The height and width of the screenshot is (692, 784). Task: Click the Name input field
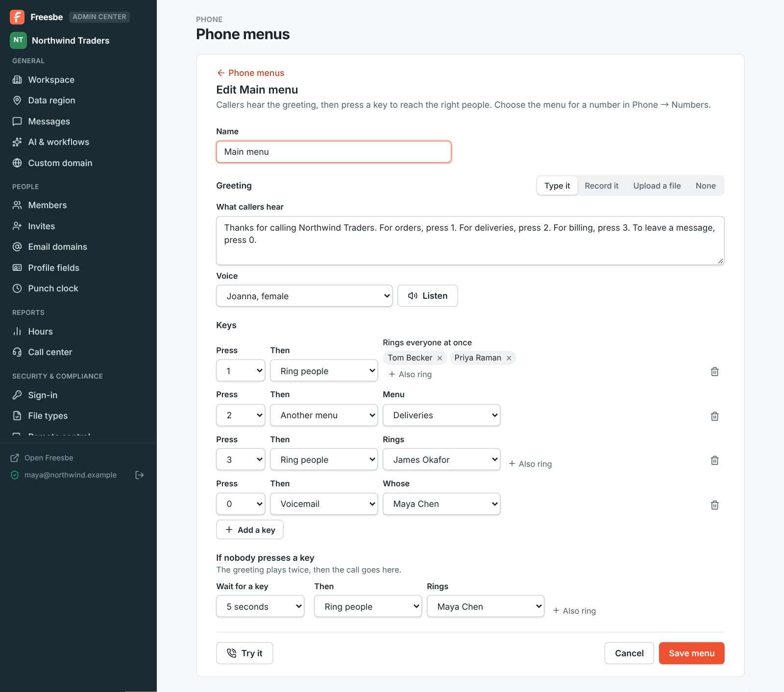(334, 152)
